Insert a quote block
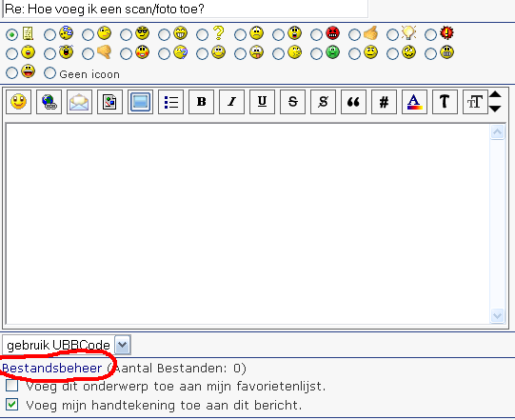This screenshot has width=515, height=420. (354, 102)
